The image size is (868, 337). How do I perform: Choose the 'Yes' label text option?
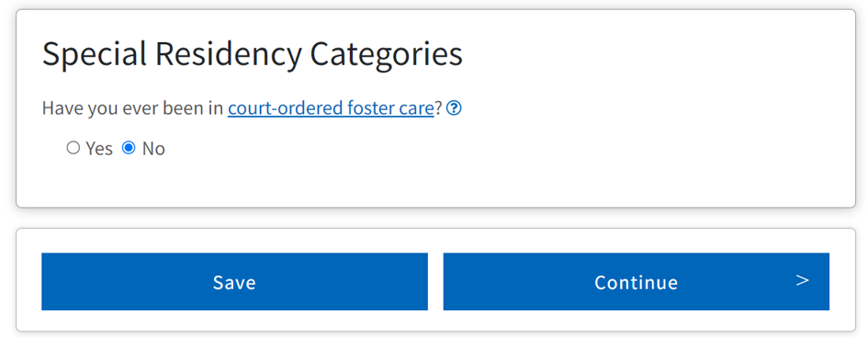99,149
